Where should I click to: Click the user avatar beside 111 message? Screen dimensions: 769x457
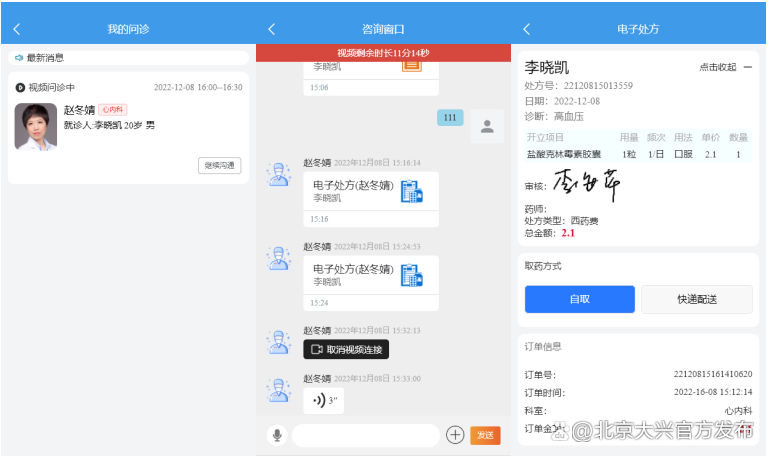pos(486,126)
